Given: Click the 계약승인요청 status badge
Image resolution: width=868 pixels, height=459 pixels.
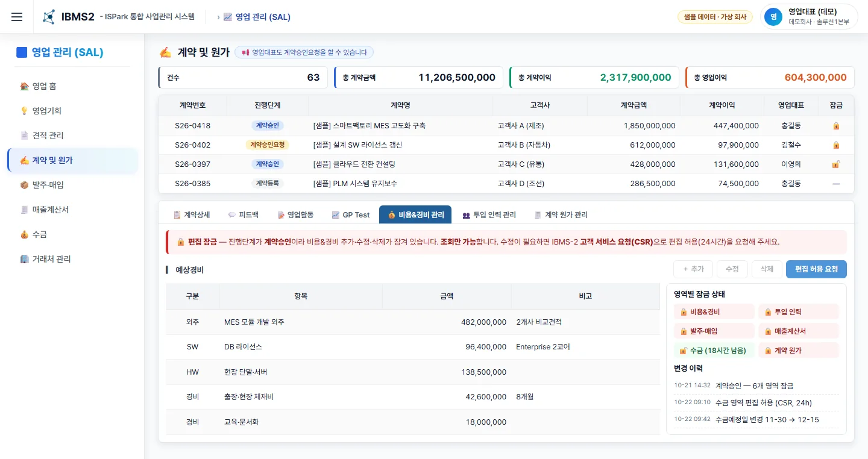Looking at the screenshot, I should (x=268, y=145).
